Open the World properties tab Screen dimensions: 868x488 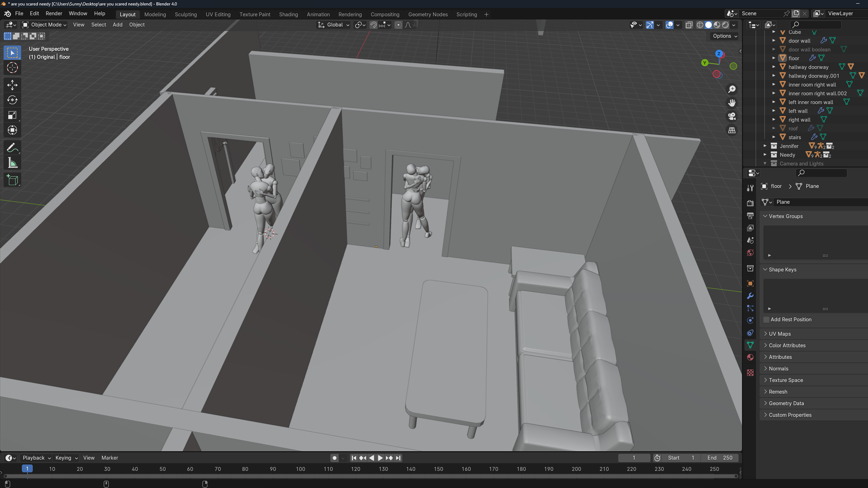point(750,253)
